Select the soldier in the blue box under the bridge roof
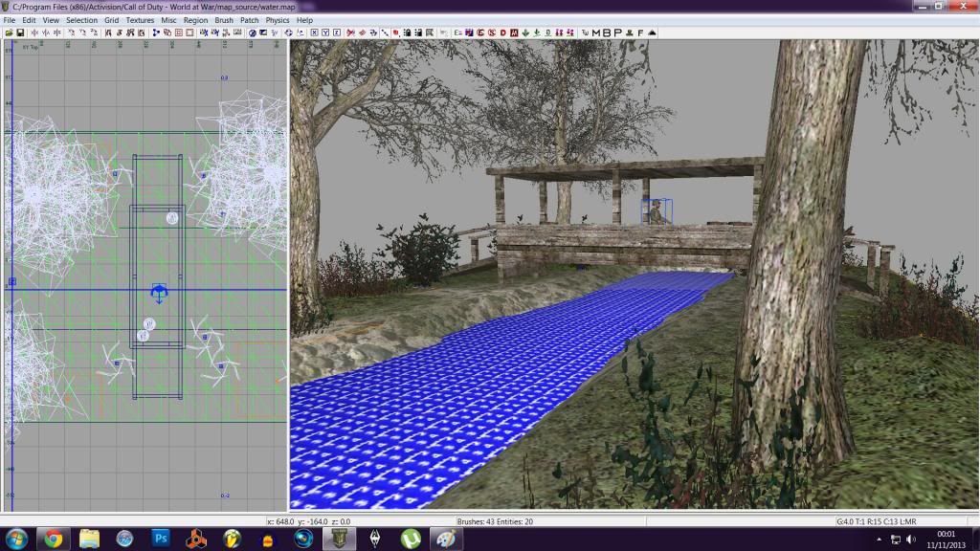The image size is (980, 551). tap(657, 211)
